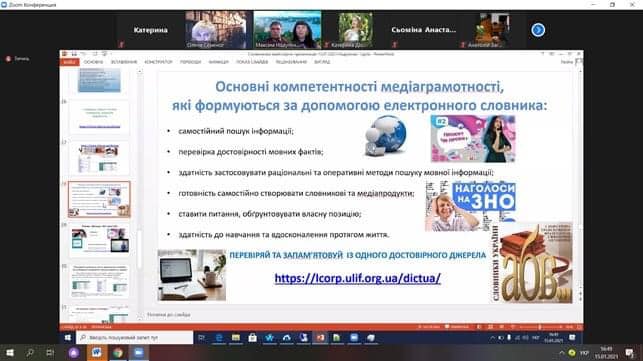643x361 pixels.
Task: Open the РЕЦЕНЗУВАННЯ ribbon tab
Action: pos(291,62)
